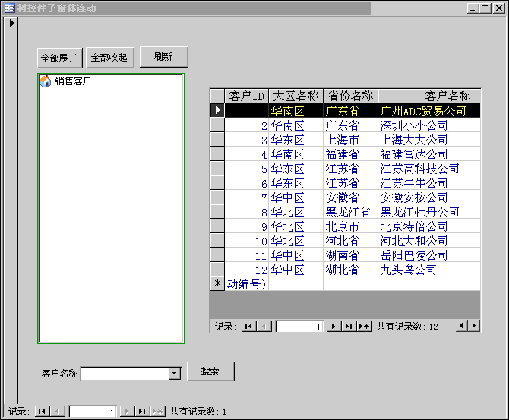Select row selector for 广州ADC贸易公司

click(217, 110)
